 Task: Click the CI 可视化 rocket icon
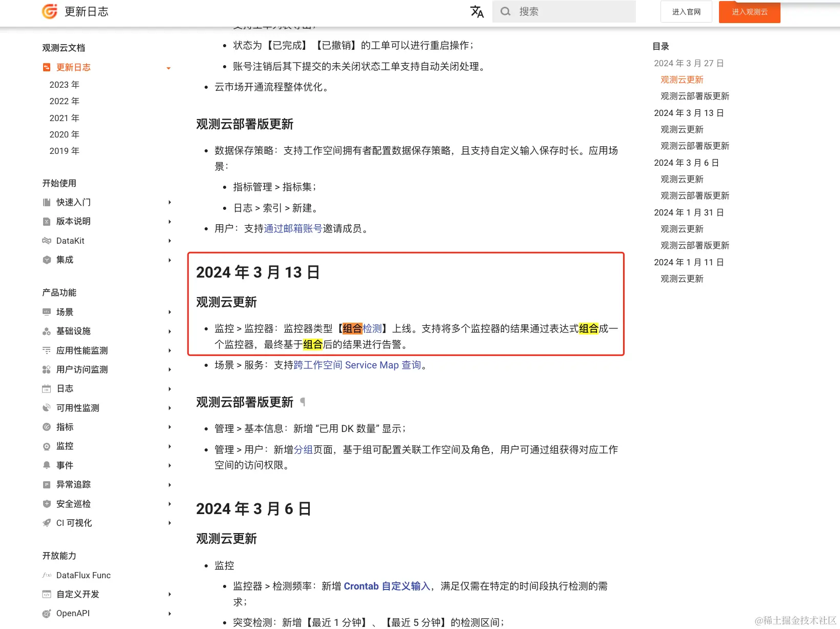pyautogui.click(x=47, y=523)
